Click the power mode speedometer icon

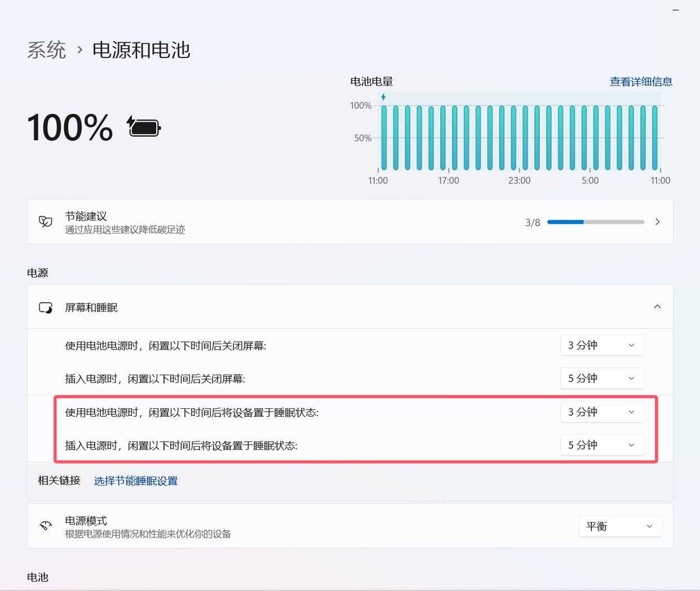(45, 526)
